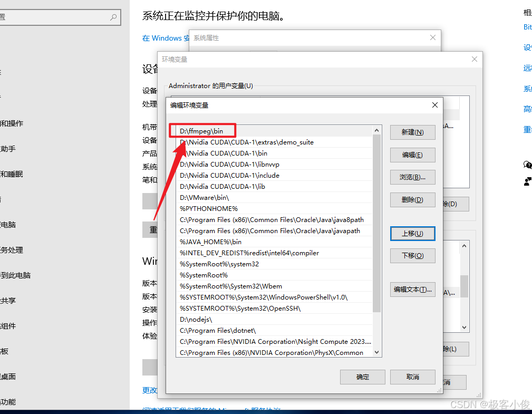This screenshot has height=414, width=532.
Task: Click the path list scroll down arrow
Action: pyautogui.click(x=376, y=352)
